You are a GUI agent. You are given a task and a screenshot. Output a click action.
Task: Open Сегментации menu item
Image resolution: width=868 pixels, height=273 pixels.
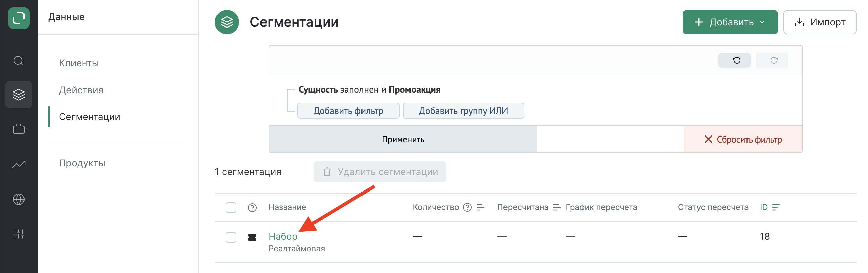click(90, 117)
